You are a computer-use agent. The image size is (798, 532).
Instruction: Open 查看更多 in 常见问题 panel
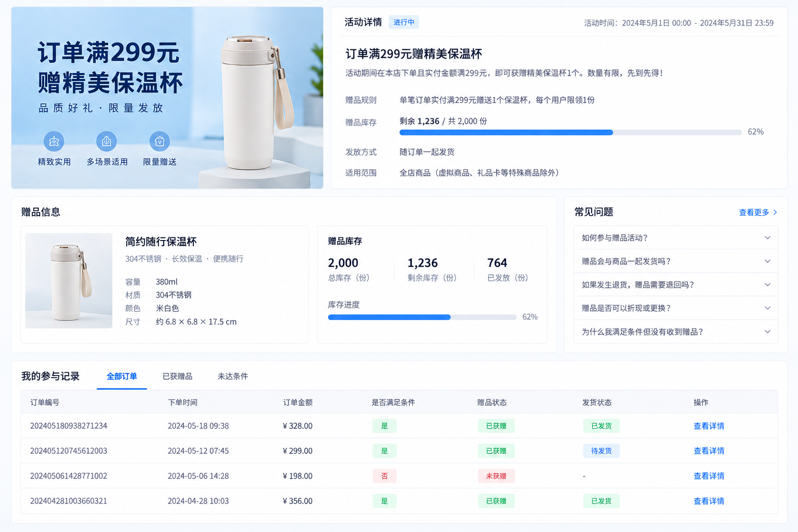pos(758,212)
